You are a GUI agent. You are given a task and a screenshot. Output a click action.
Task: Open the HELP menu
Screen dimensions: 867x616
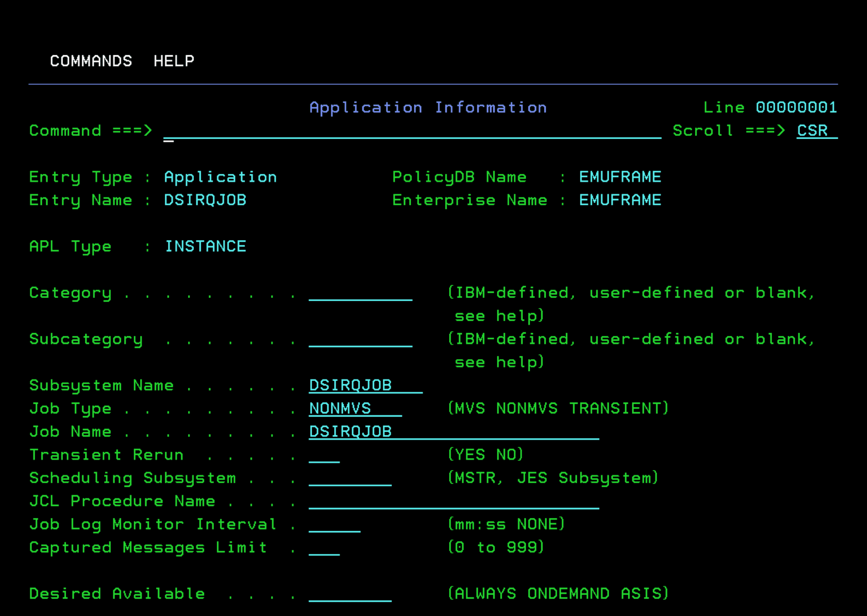click(173, 61)
